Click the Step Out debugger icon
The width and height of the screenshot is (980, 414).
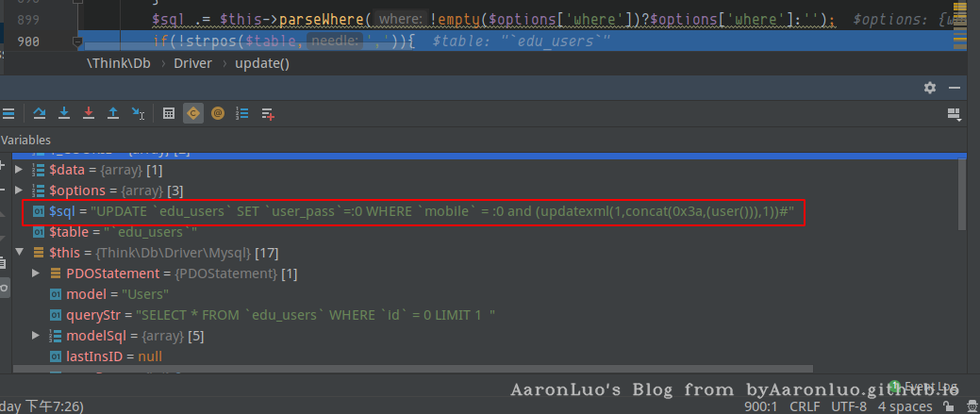click(x=113, y=113)
